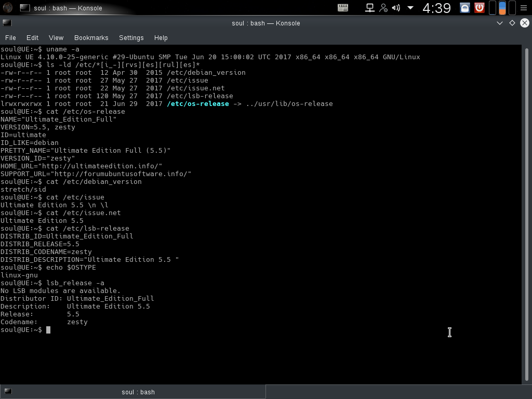The height and width of the screenshot is (399, 532).
Task: Open the Settings menu
Action: [131, 37]
